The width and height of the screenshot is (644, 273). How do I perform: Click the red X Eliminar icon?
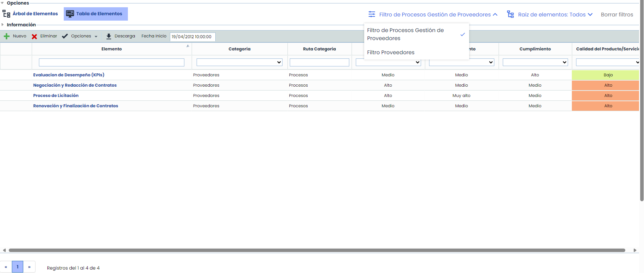coord(34,37)
